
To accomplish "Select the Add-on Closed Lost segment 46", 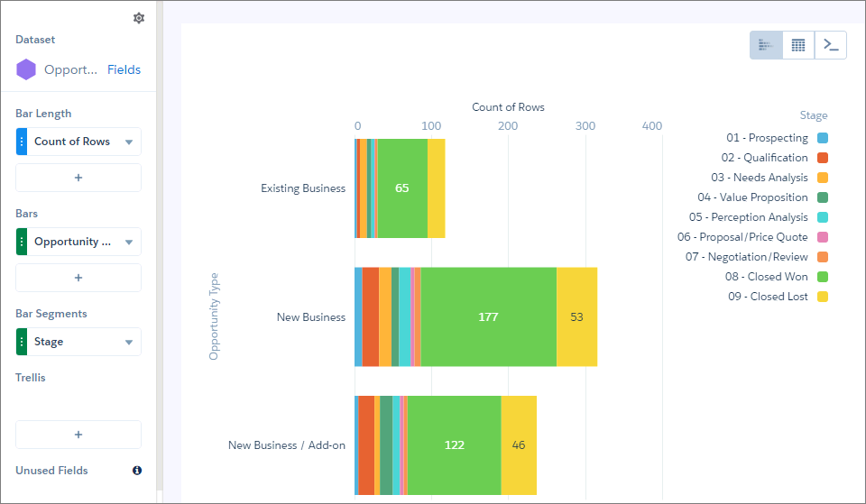I will pos(519,444).
